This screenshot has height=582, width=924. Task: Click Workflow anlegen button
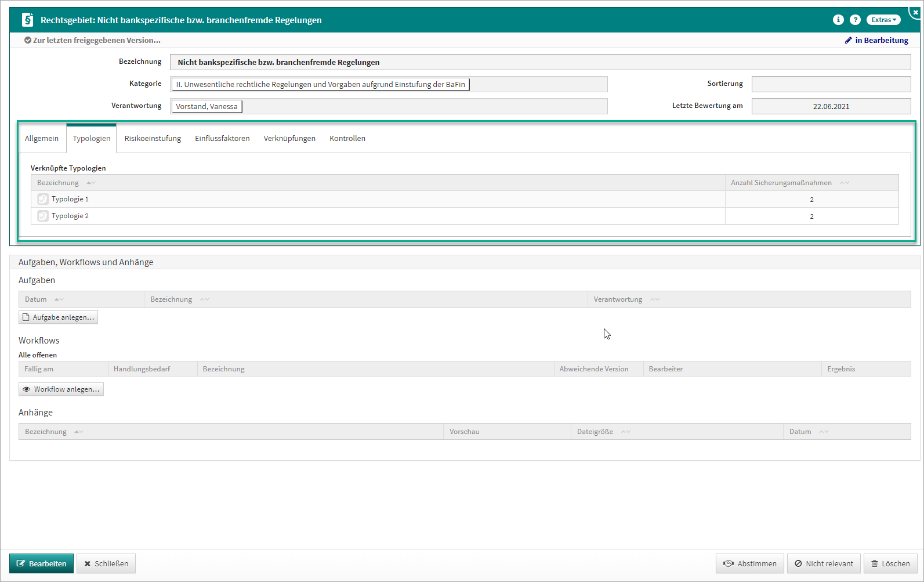(61, 389)
